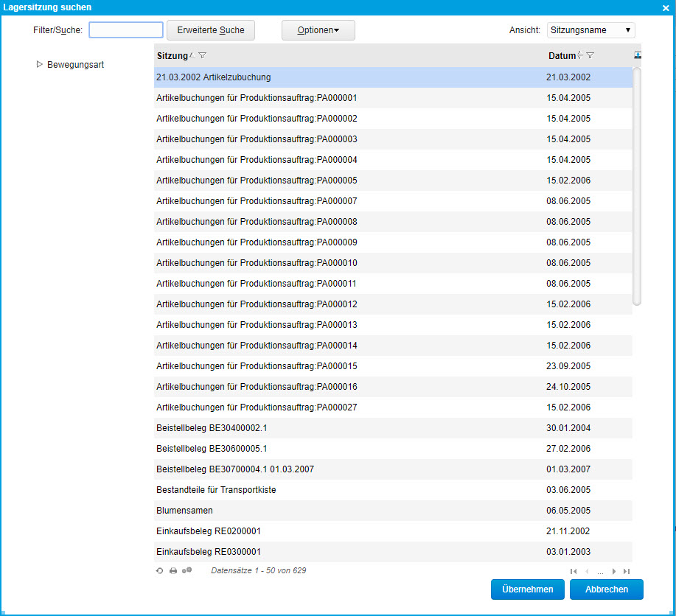The height and width of the screenshot is (616, 676).
Task: Click the column settings icon at table top-right
Action: [x=638, y=55]
